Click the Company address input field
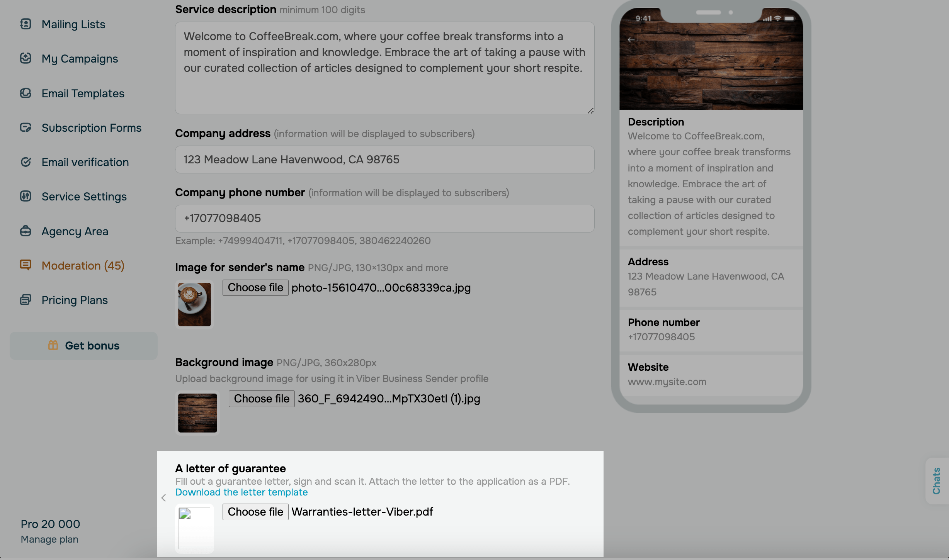Image resolution: width=949 pixels, height=560 pixels. pyautogui.click(x=384, y=160)
